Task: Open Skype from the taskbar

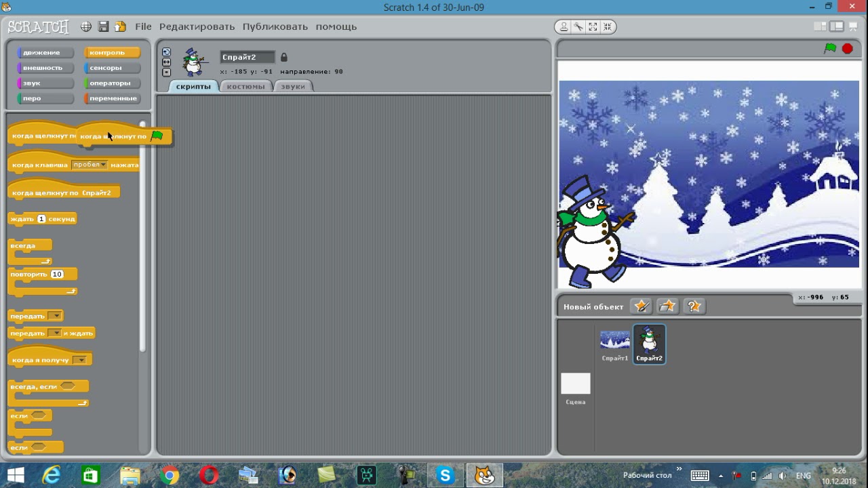Action: click(445, 475)
